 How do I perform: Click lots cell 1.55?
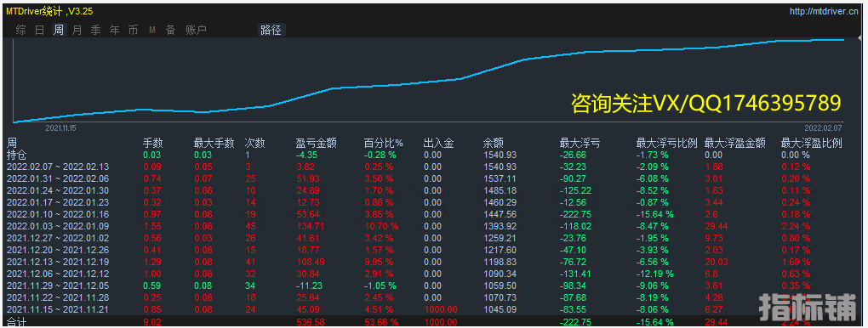coord(152,226)
